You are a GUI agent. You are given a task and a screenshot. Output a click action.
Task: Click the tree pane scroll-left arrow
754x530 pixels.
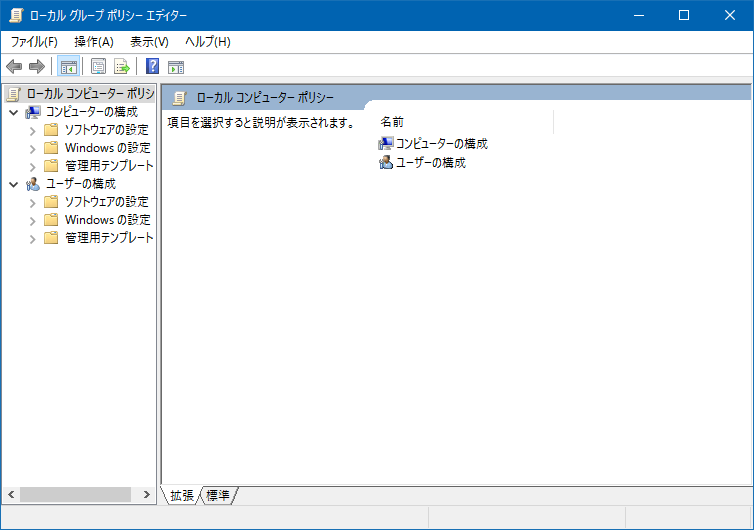[x=11, y=494]
